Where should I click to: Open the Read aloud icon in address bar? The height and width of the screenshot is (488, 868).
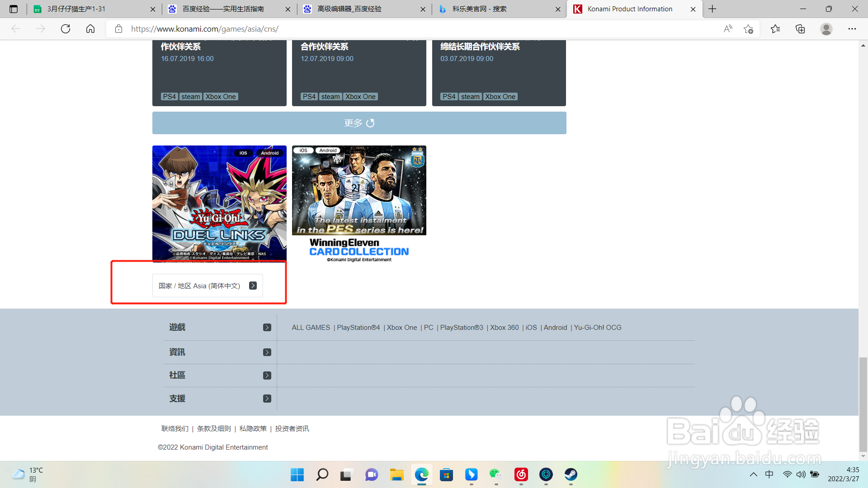tap(728, 29)
